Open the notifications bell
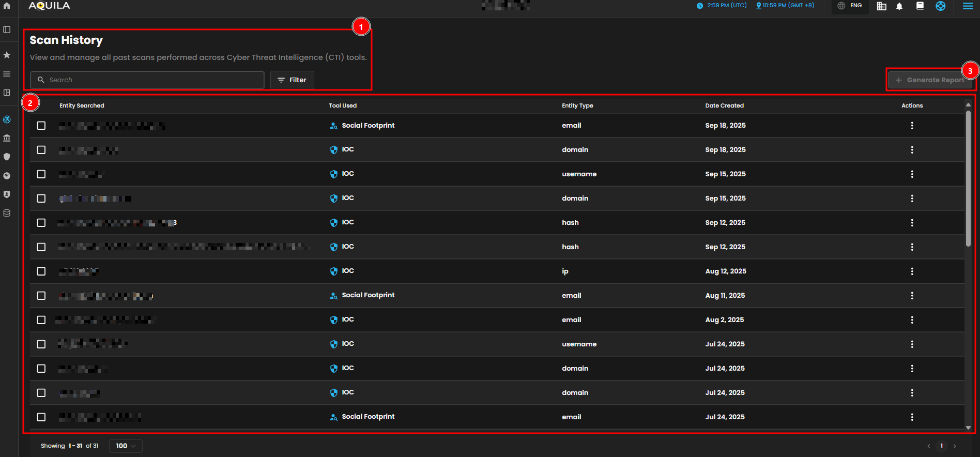This screenshot has height=457, width=980. (899, 6)
